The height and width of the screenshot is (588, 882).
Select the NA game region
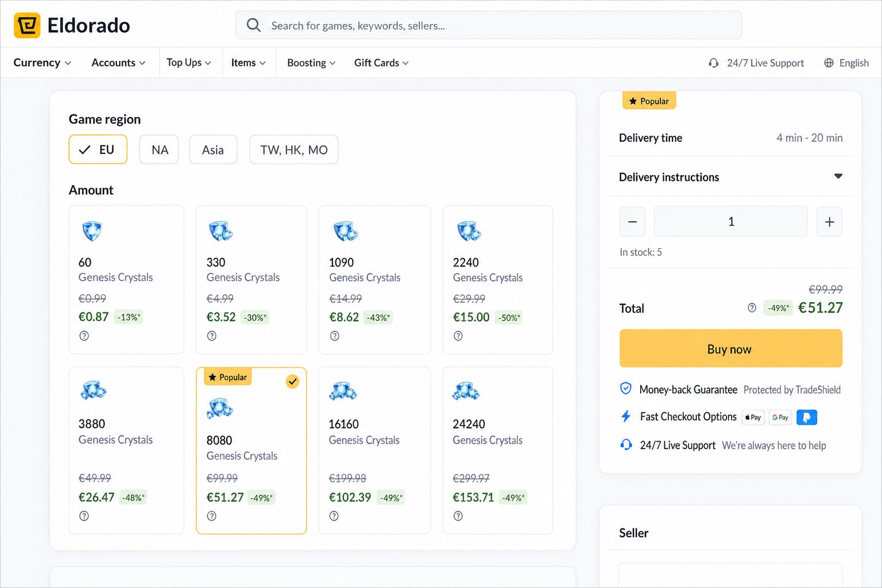coord(159,150)
